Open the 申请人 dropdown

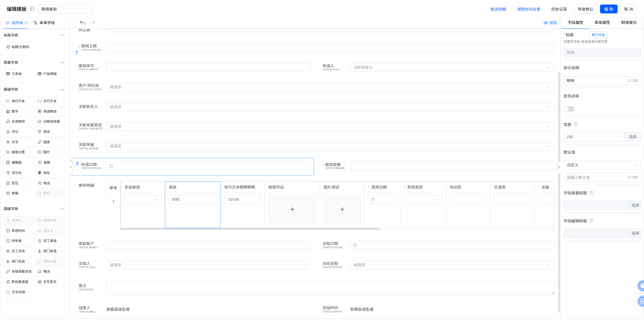pyautogui.click(x=452, y=67)
